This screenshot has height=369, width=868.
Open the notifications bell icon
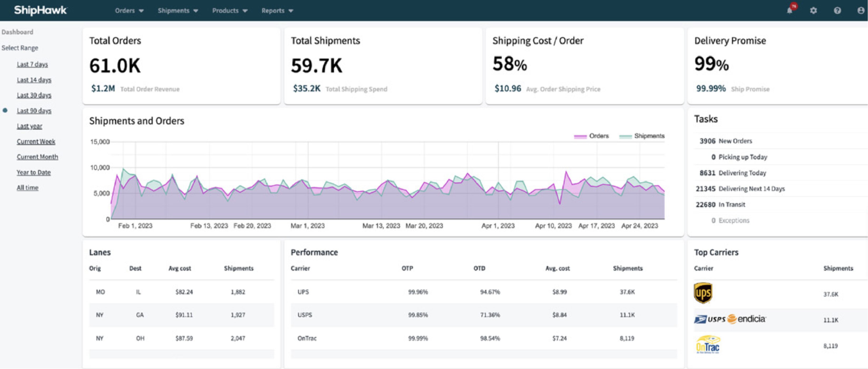[x=790, y=11]
